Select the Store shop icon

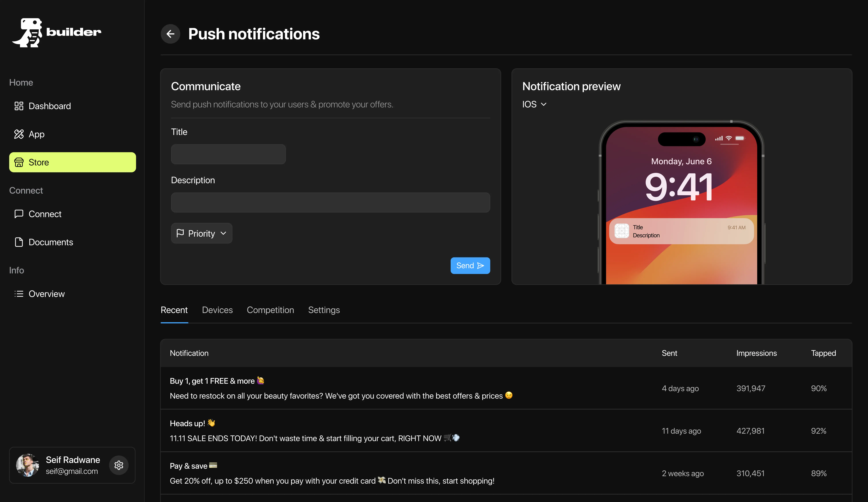point(19,162)
